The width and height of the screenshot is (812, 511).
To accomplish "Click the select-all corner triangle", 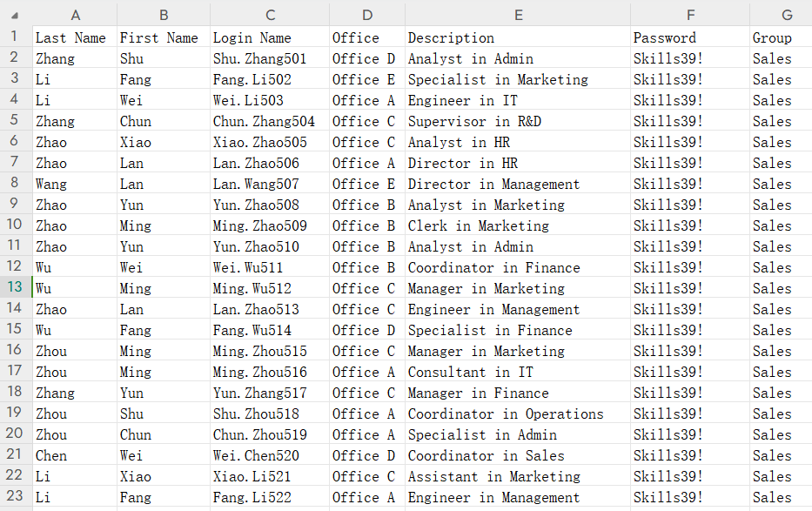I will click(15, 16).
